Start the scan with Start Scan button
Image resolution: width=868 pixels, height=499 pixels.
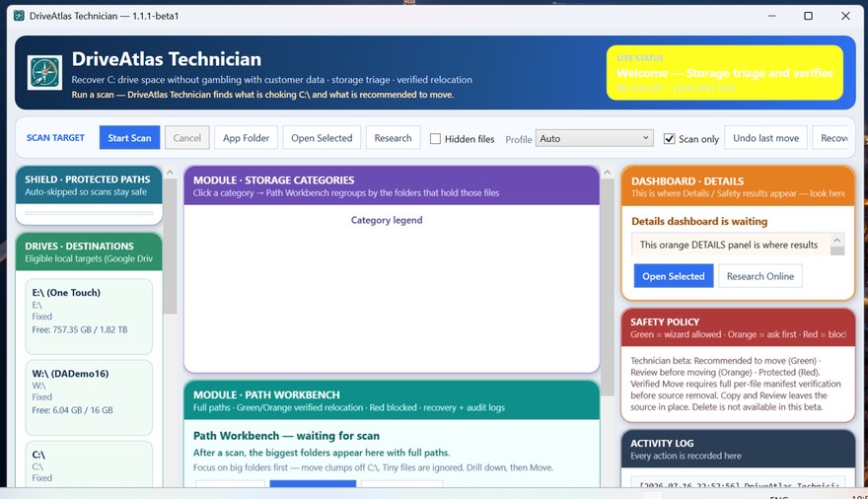coord(129,138)
